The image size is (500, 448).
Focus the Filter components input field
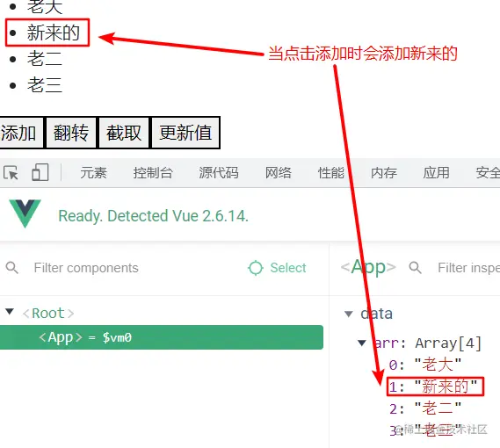pos(134,268)
